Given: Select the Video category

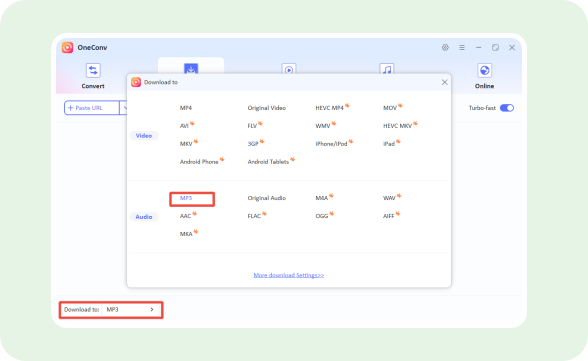Looking at the screenshot, I should click(x=144, y=136).
